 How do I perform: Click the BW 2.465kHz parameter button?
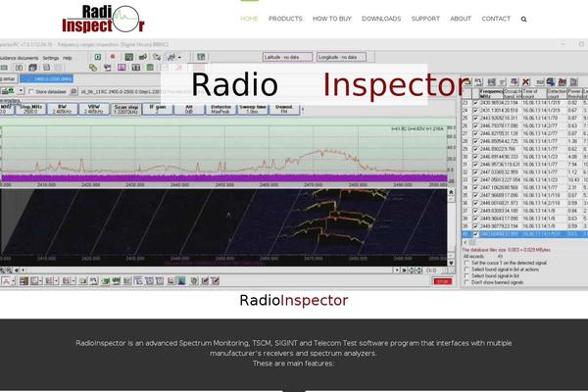tap(63, 109)
